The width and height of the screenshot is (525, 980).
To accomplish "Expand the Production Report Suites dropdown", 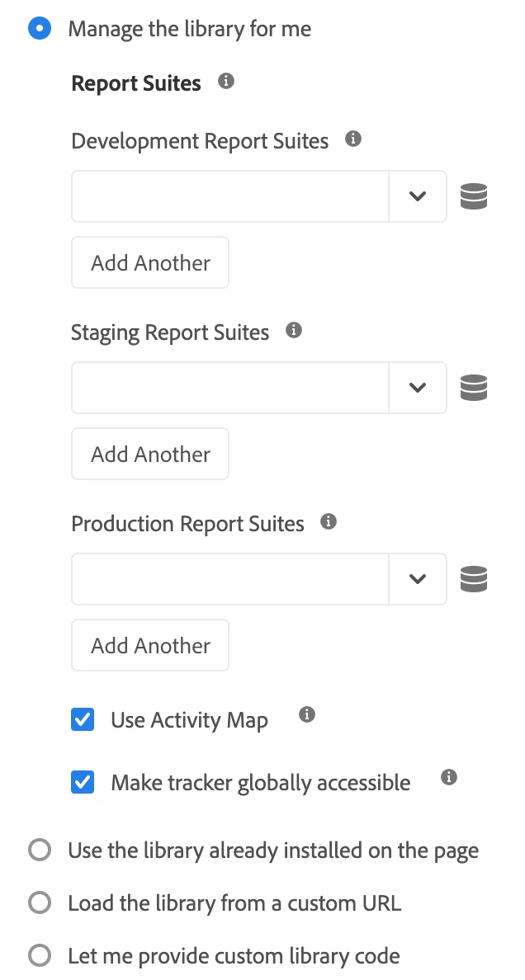I will [418, 579].
